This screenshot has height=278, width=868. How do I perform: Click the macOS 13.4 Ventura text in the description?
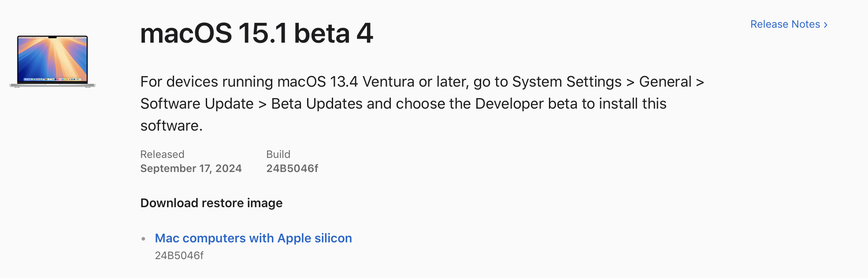346,82
